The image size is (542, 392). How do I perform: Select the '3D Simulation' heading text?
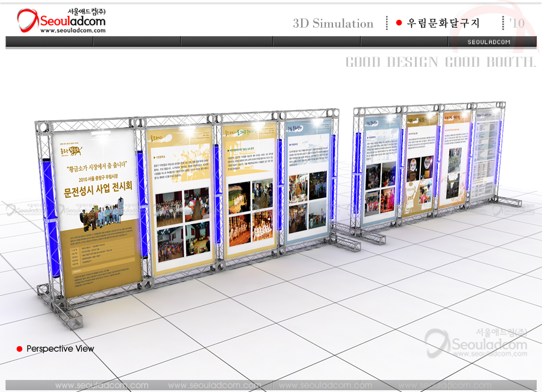click(x=333, y=23)
